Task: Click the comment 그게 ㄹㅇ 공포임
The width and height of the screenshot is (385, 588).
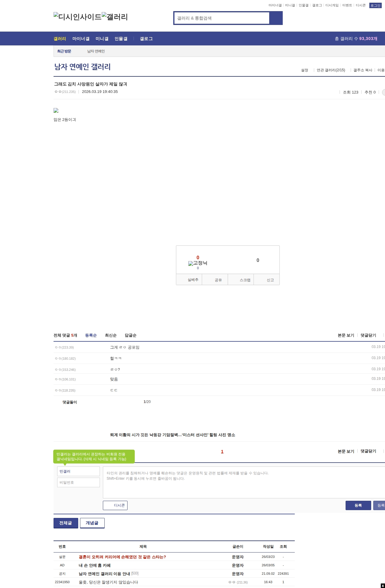Action: pyautogui.click(x=125, y=347)
